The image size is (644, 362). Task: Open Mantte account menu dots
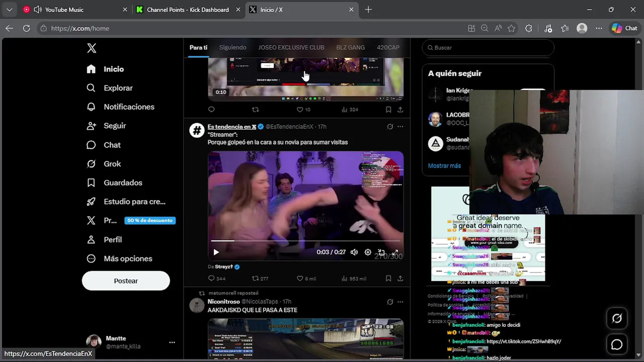point(172,342)
